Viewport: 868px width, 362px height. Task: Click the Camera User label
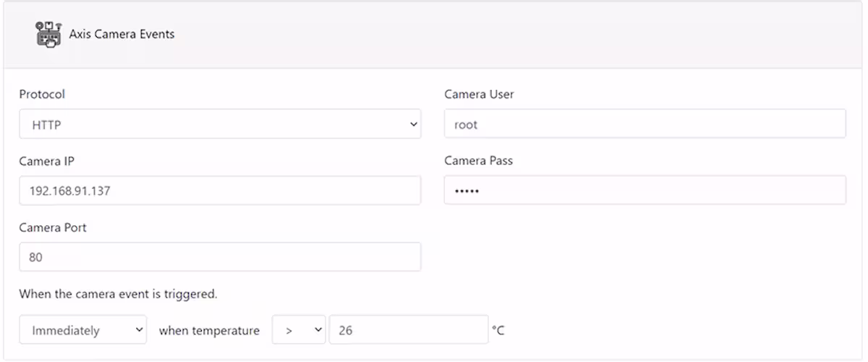[x=480, y=95]
